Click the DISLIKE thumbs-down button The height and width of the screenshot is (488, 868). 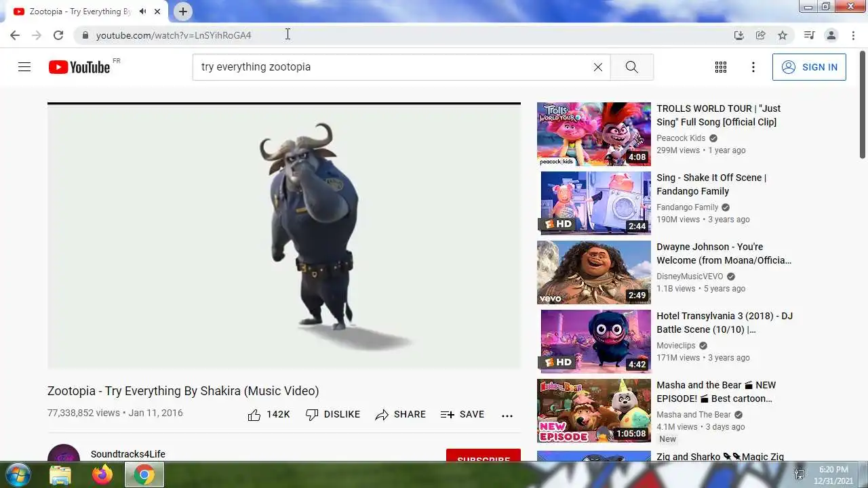[x=332, y=415]
